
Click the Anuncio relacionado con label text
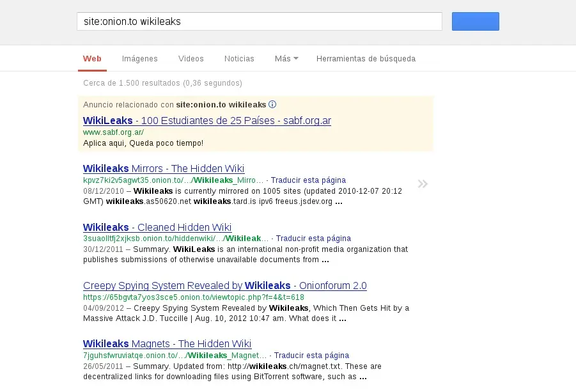tap(128, 105)
